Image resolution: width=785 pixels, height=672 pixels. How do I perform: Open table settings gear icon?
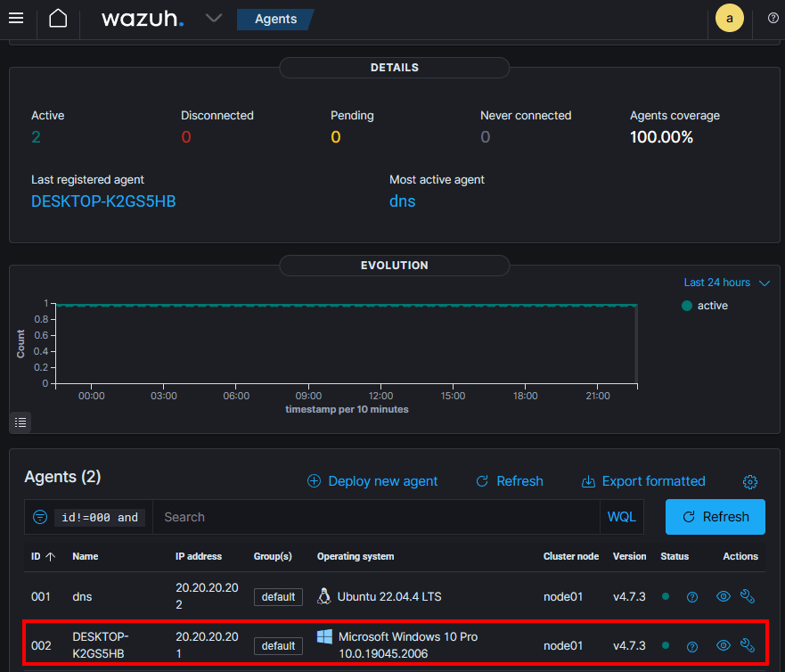[750, 482]
